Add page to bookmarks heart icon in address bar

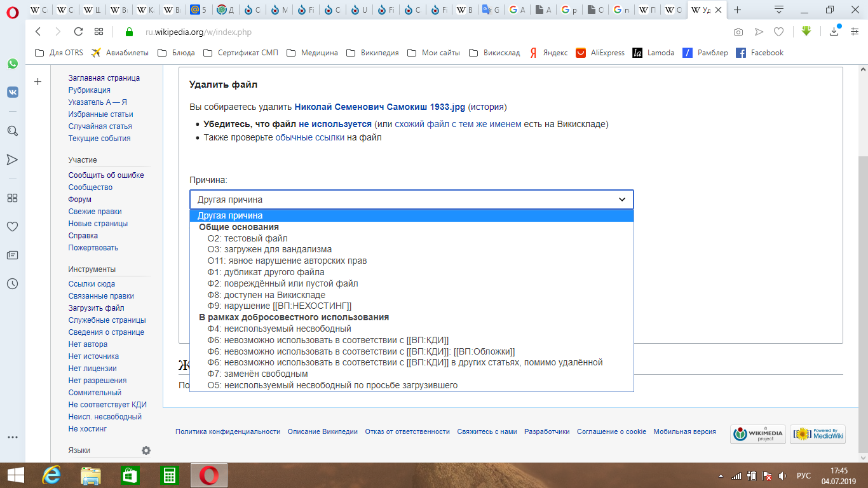tap(778, 32)
